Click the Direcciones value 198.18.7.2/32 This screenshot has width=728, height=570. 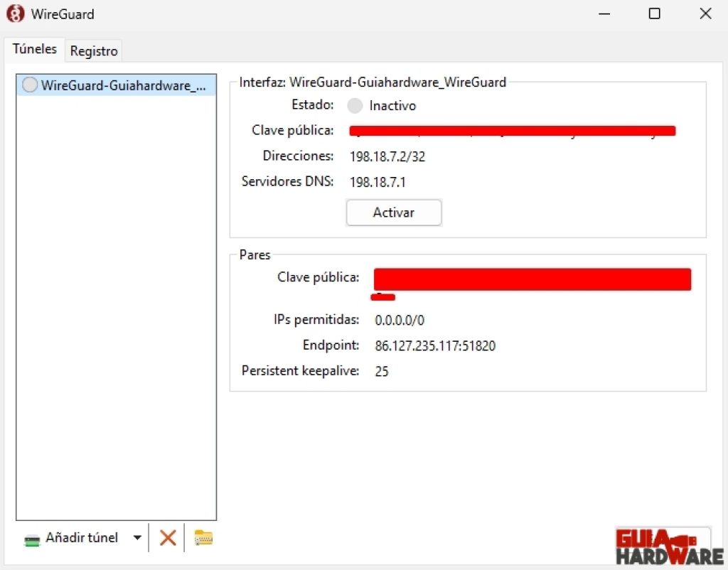pyautogui.click(x=387, y=156)
